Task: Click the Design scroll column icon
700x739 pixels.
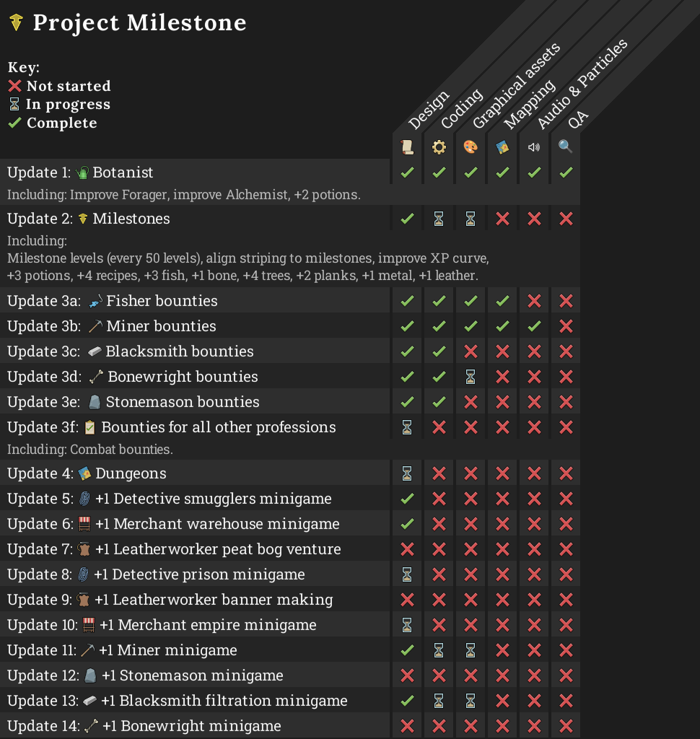Action: 407,147
